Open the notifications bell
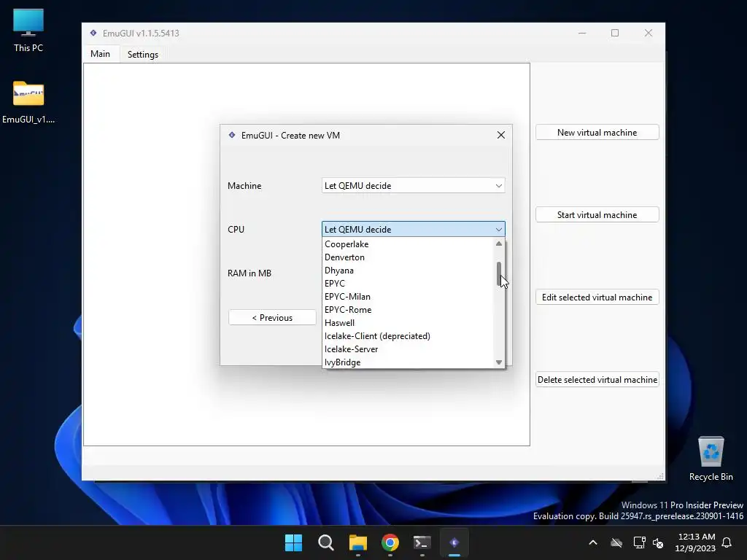 (x=727, y=542)
